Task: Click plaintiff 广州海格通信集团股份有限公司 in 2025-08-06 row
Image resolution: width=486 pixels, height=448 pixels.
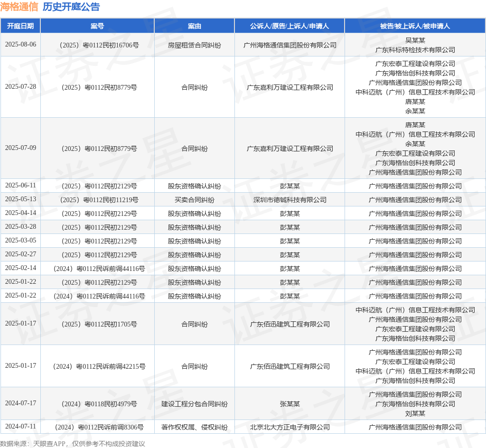Action: pos(290,45)
